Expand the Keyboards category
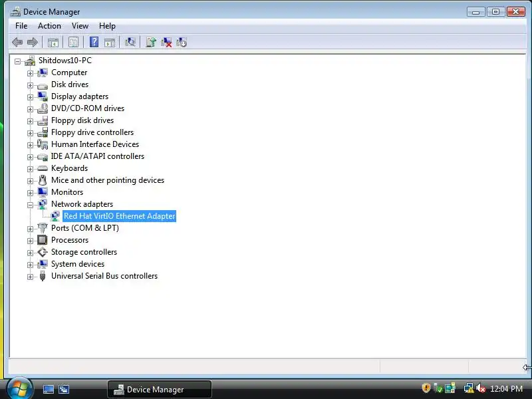This screenshot has height=399, width=532. pos(30,169)
